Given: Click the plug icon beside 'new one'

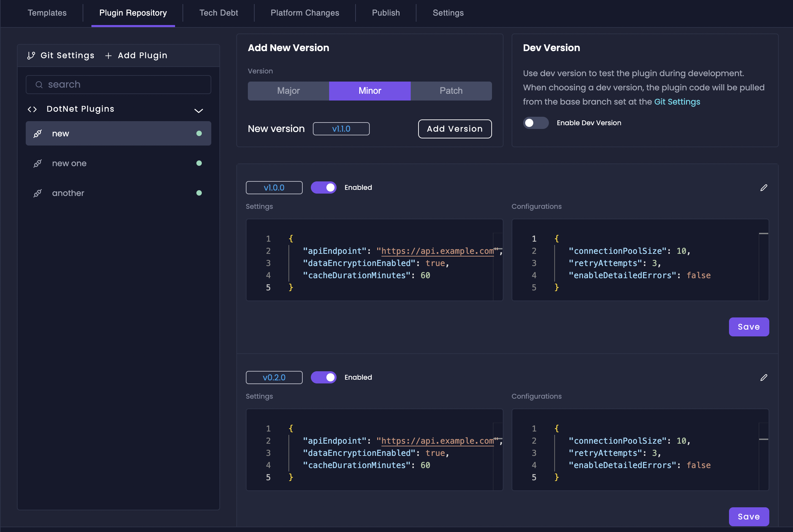Looking at the screenshot, I should click(38, 163).
